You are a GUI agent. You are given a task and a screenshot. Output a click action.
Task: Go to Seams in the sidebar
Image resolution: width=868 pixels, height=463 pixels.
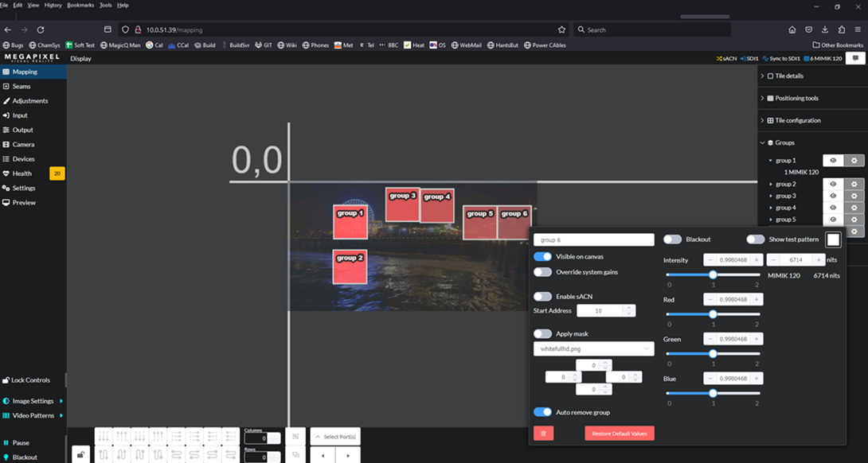pos(22,86)
